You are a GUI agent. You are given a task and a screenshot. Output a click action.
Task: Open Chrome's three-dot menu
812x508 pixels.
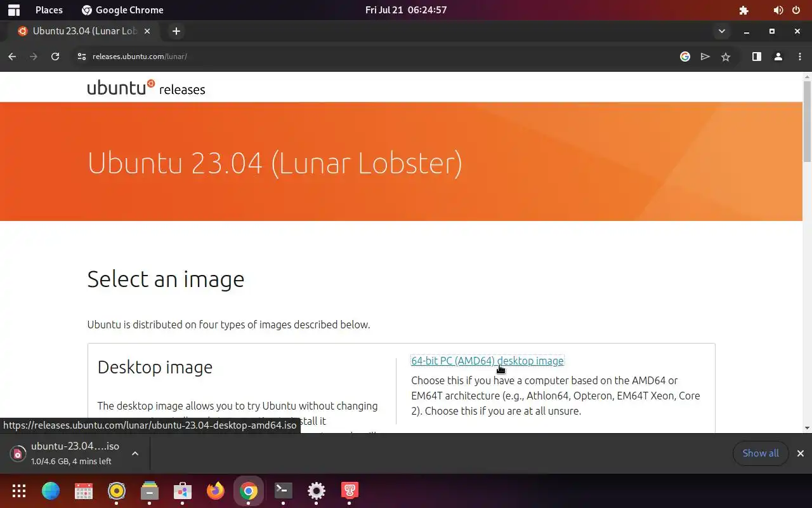[x=799, y=57]
